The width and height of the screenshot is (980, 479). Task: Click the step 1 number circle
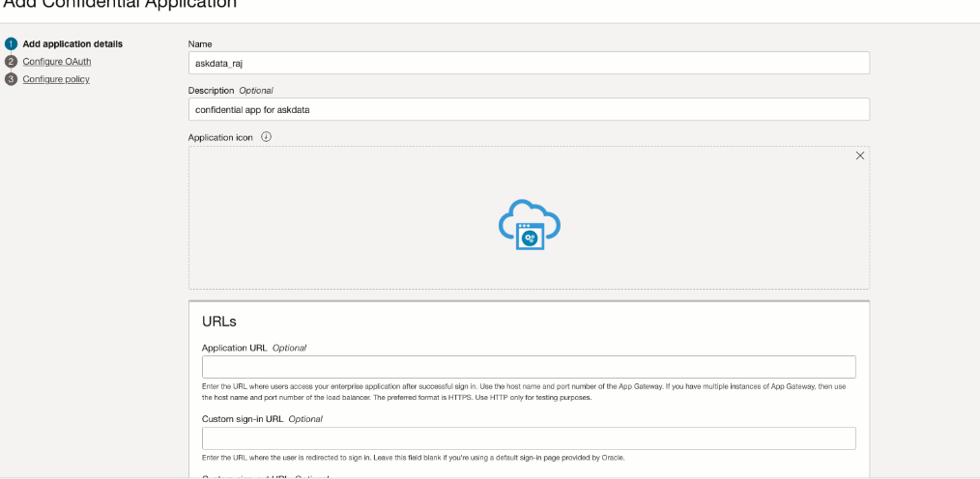point(12,43)
